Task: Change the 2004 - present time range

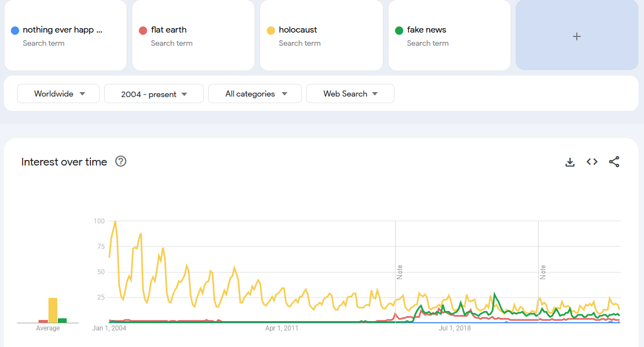Action: 154,94
